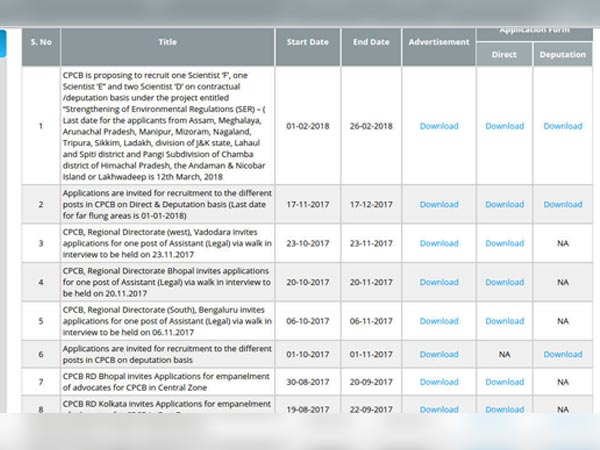Select start date 19-08-2017

308,409
